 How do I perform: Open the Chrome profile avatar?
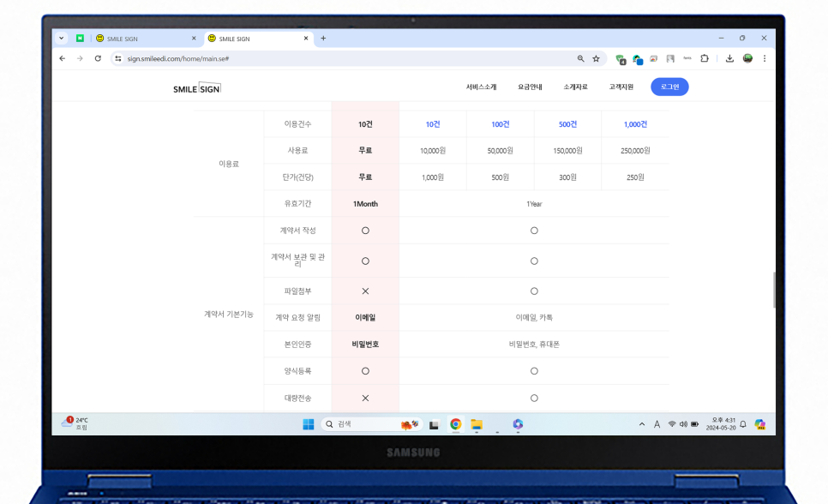pyautogui.click(x=747, y=58)
